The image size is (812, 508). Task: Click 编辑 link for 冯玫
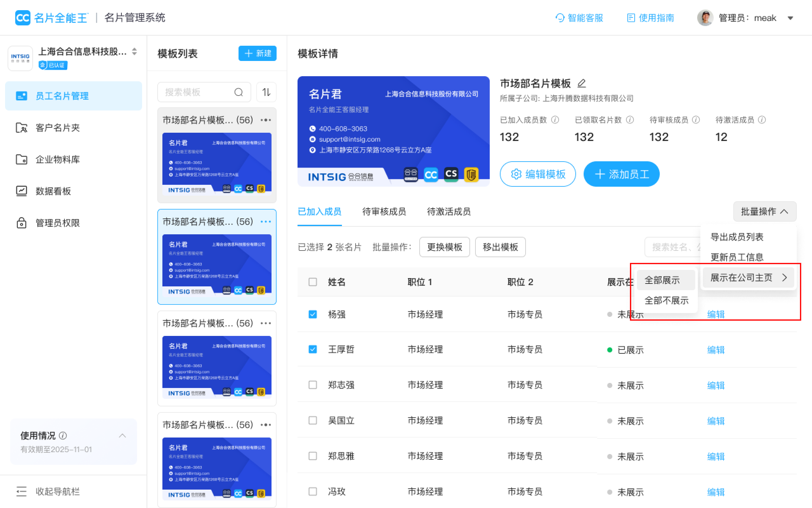(x=716, y=492)
